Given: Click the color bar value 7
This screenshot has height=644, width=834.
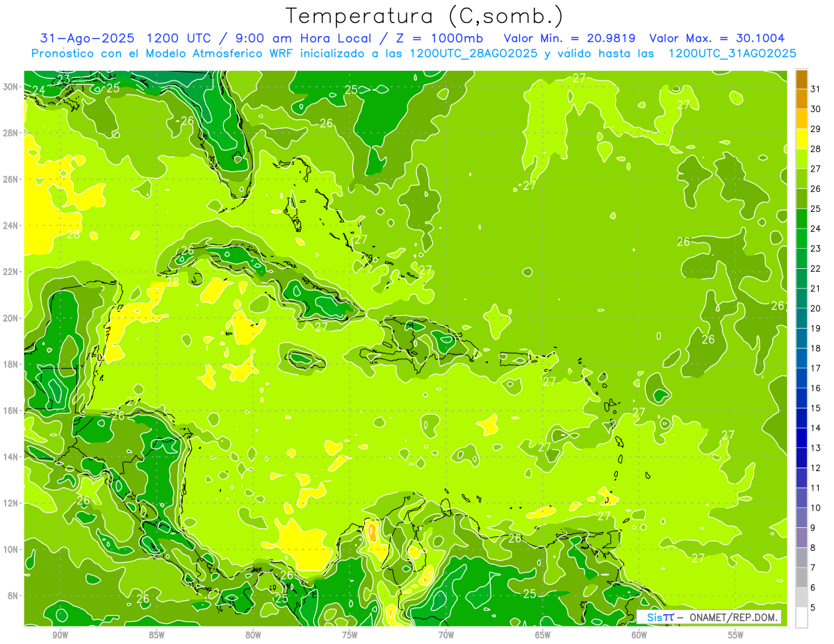Looking at the screenshot, I should (813, 567).
